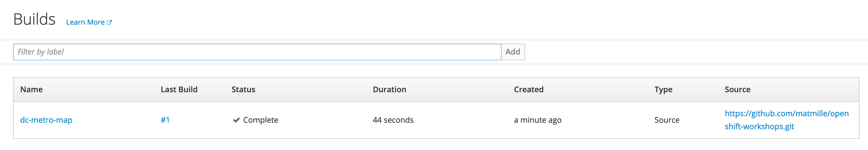Click the 'a minute ago' created cell
868x150 pixels.
pyautogui.click(x=537, y=120)
